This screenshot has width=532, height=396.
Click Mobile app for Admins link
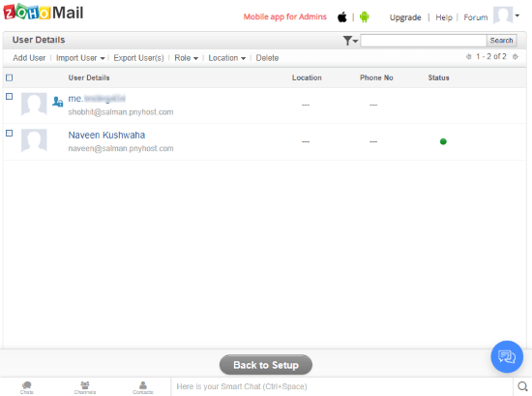(x=285, y=16)
